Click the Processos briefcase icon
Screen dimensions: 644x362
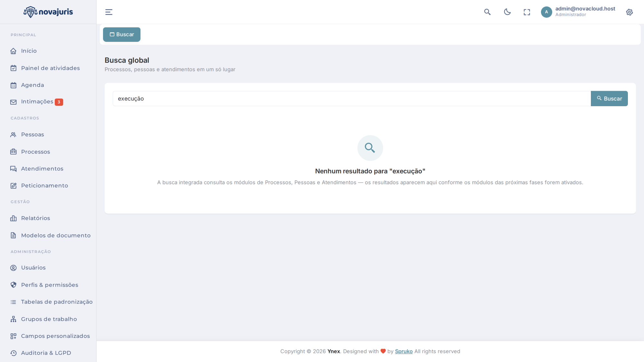[13, 152]
